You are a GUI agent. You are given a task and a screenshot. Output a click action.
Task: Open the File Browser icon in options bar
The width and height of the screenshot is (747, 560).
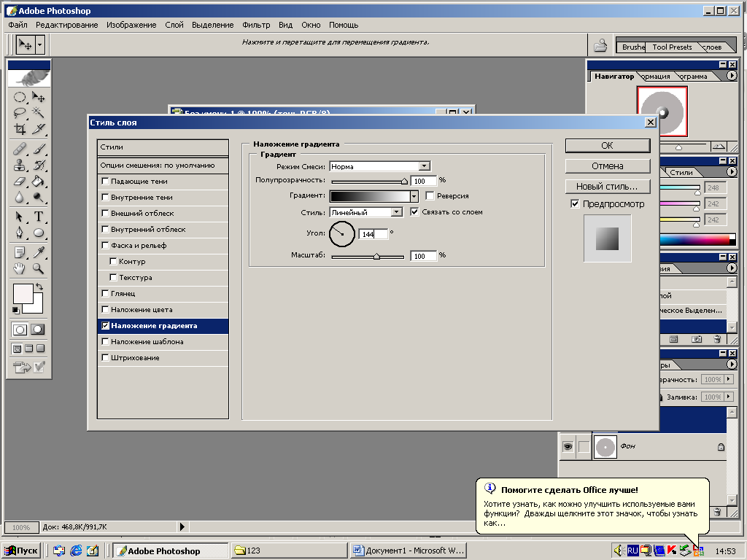point(600,45)
